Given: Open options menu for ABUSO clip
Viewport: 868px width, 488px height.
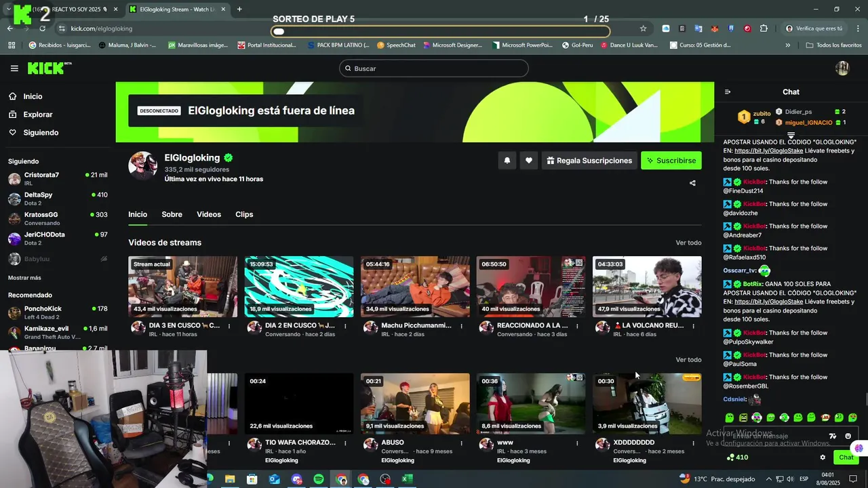Looking at the screenshot, I should [461, 443].
